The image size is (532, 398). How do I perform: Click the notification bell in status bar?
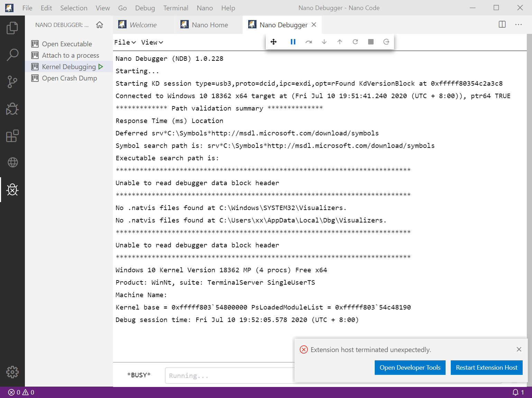click(x=518, y=392)
